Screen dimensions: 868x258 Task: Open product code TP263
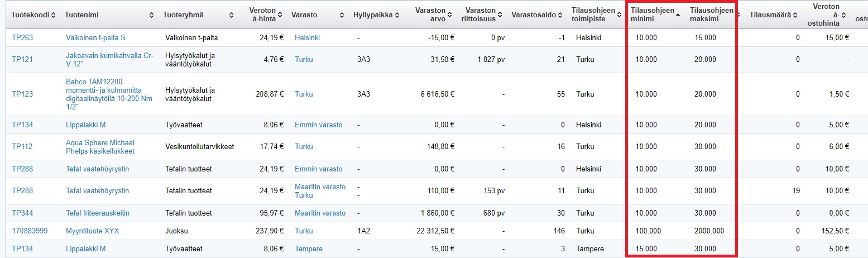22,38
